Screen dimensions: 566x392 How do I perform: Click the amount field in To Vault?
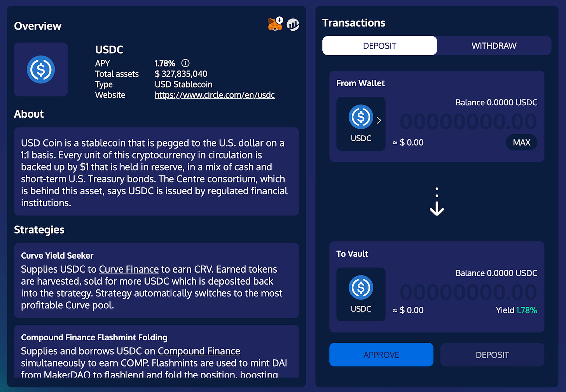468,292
